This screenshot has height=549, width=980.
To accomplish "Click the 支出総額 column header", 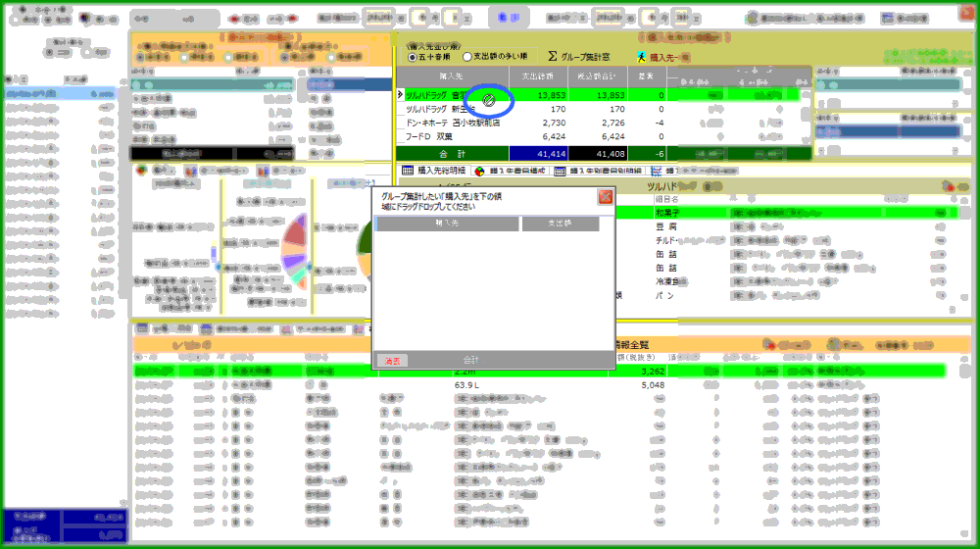I will (x=537, y=76).
